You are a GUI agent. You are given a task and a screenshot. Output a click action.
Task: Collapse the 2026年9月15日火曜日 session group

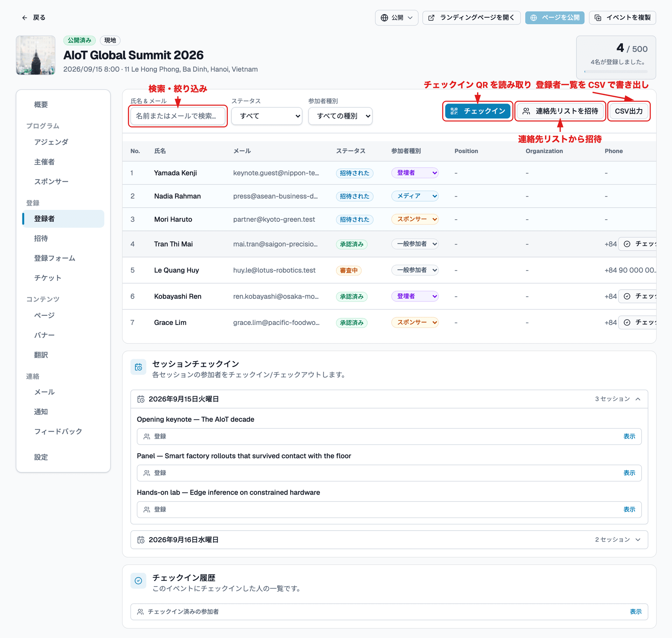pos(389,399)
